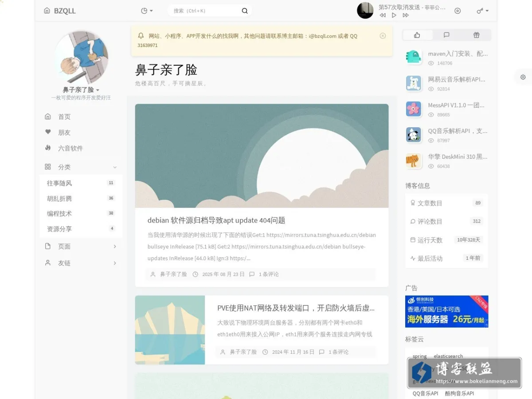
Task: Open 1条评论 link on debian post
Action: pyautogui.click(x=269, y=274)
